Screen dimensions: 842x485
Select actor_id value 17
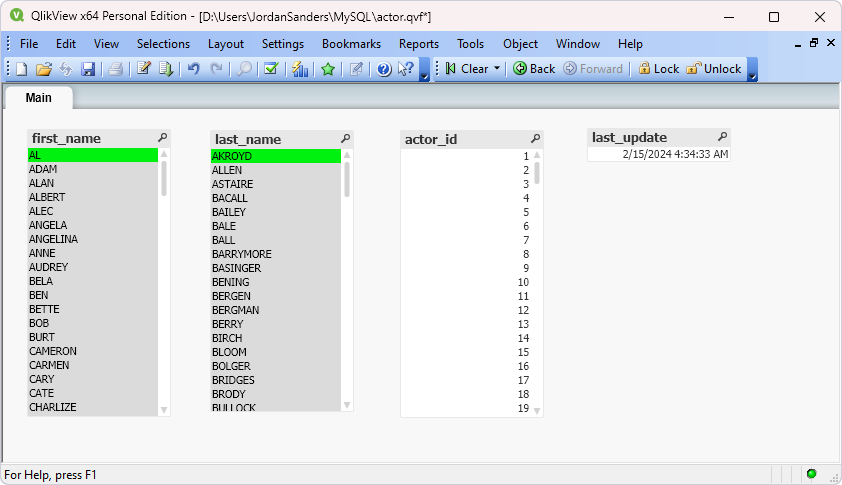466,380
